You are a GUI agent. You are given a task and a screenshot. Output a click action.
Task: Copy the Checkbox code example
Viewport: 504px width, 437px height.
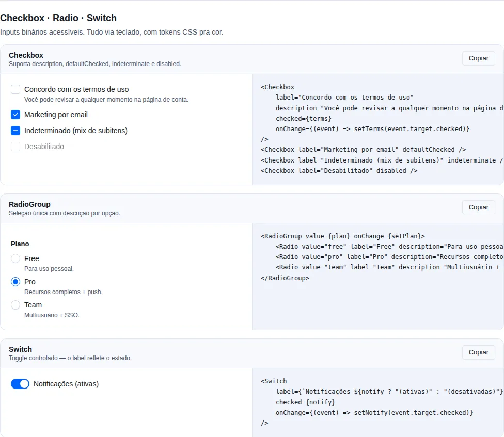[x=478, y=58]
